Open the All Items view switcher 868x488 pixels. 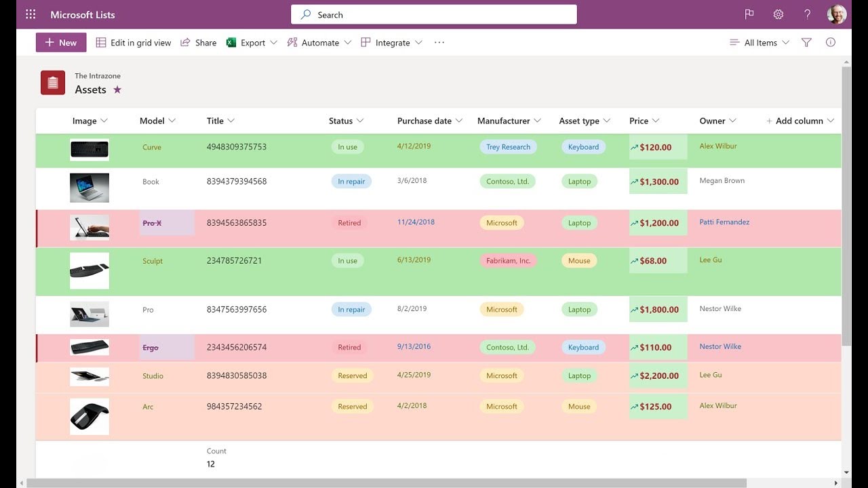(x=759, y=42)
